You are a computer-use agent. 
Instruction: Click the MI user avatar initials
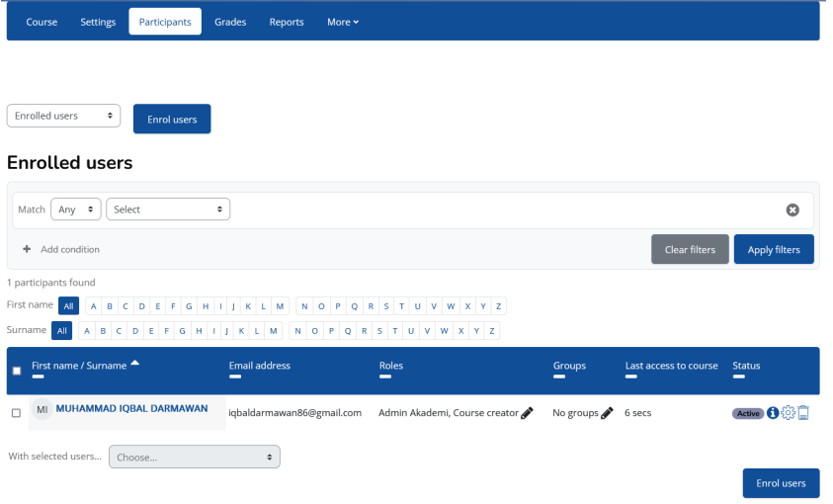pyautogui.click(x=42, y=410)
